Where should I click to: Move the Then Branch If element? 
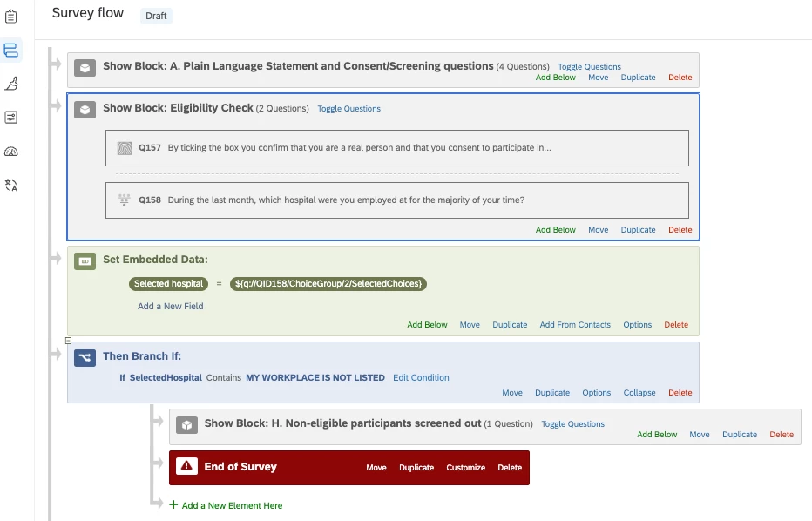512,393
